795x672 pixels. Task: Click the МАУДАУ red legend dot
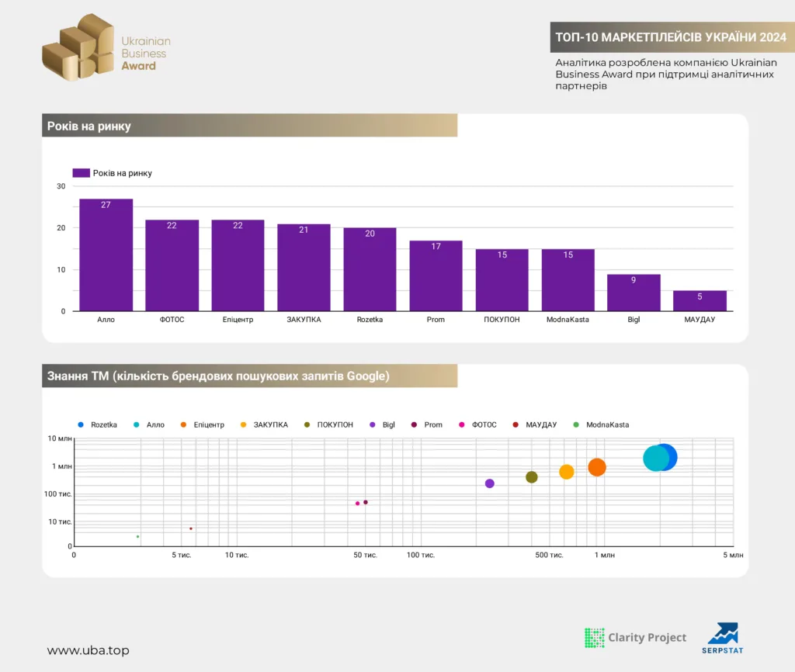click(x=516, y=424)
